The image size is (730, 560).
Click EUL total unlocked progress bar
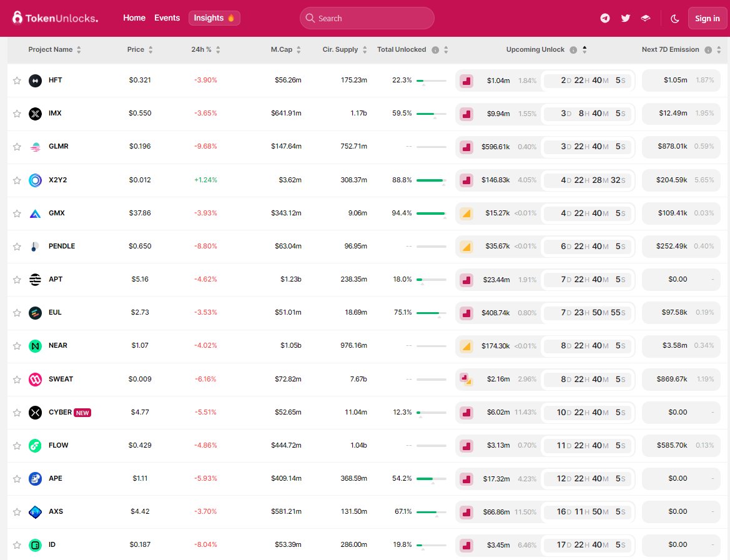431,313
